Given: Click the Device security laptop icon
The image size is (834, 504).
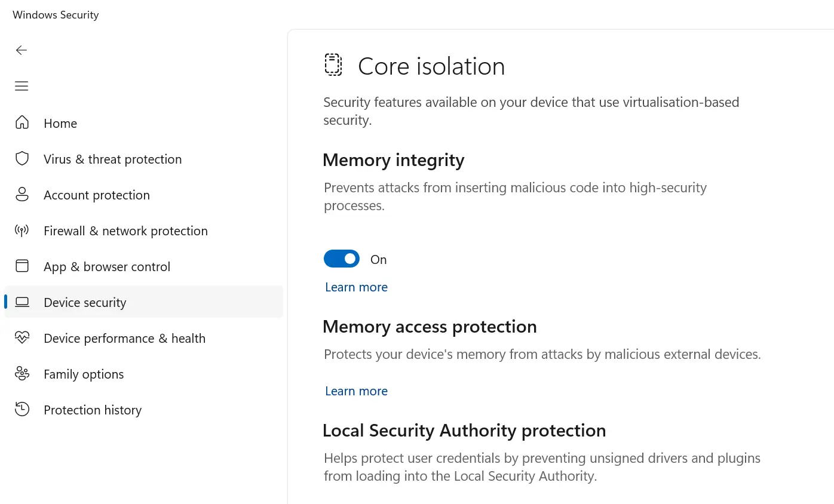Looking at the screenshot, I should point(22,302).
